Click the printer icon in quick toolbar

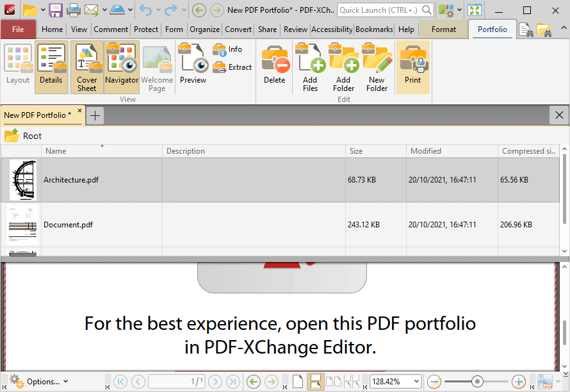[x=74, y=10]
